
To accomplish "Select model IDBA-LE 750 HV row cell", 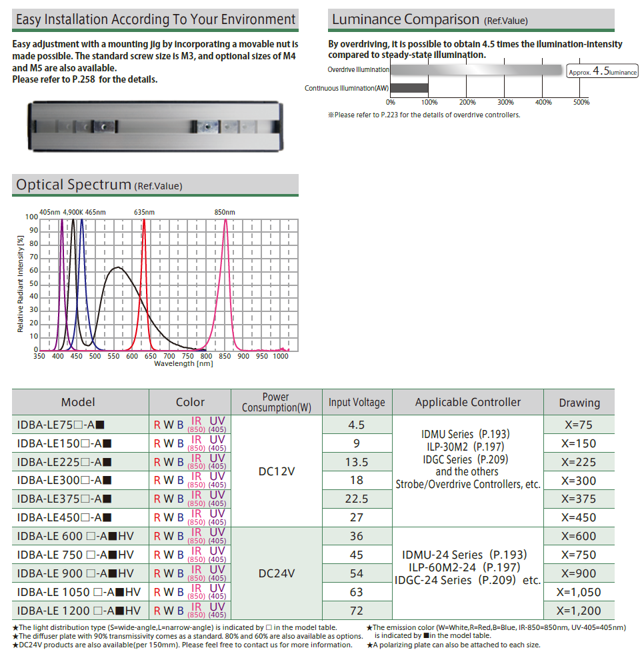I will pos(81,555).
